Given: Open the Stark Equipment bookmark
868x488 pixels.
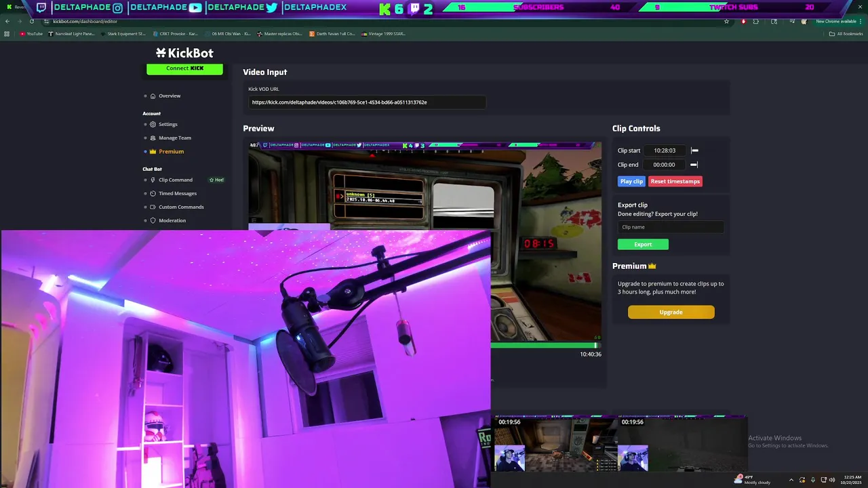Looking at the screenshot, I should (x=123, y=34).
